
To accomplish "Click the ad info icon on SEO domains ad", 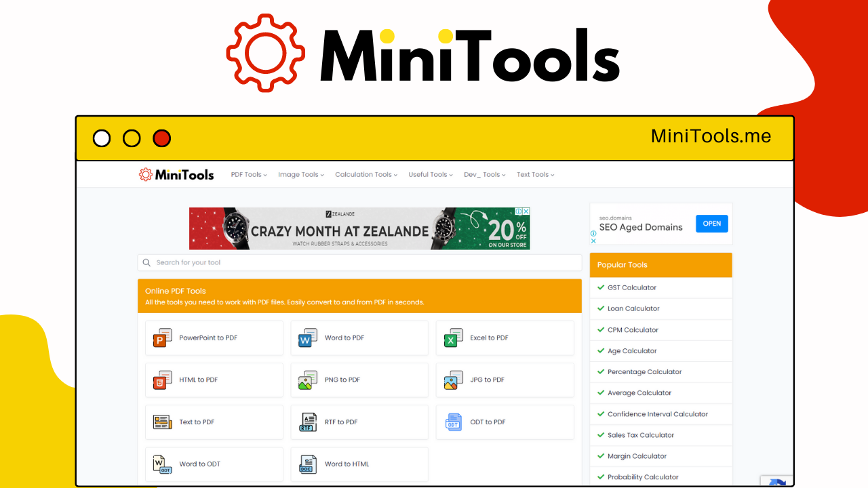I will (x=593, y=233).
